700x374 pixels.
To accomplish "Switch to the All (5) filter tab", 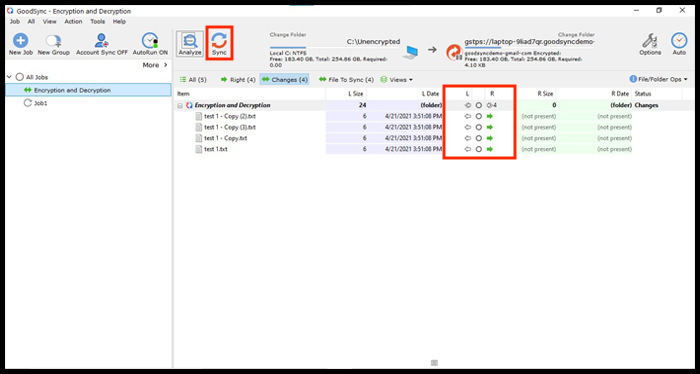I will point(193,80).
